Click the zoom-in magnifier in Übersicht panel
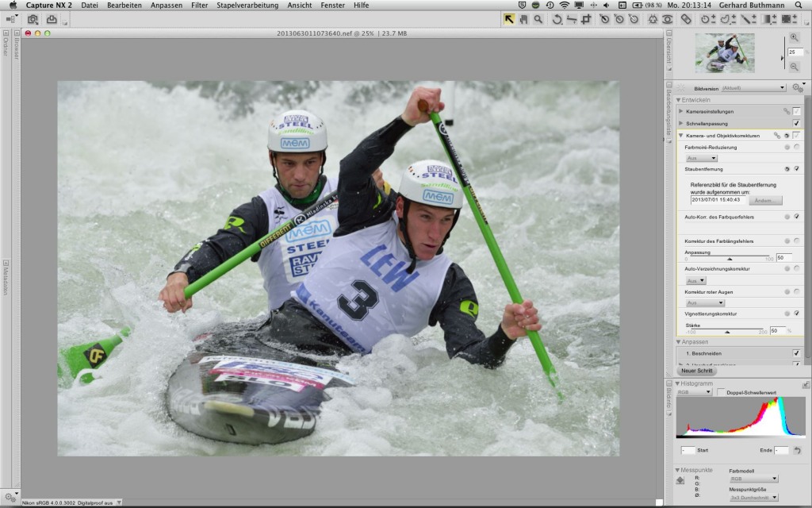This screenshot has width=812, height=508. point(794,37)
